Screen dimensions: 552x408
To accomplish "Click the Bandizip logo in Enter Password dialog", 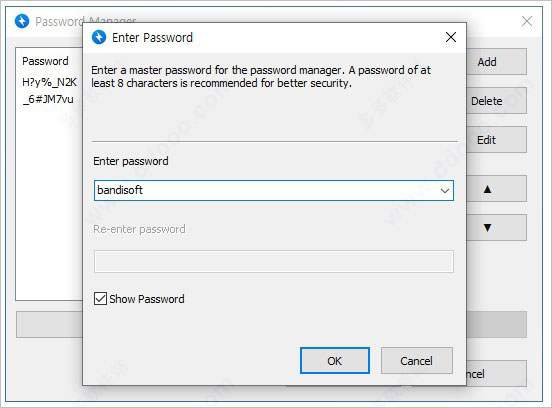I will coord(99,37).
